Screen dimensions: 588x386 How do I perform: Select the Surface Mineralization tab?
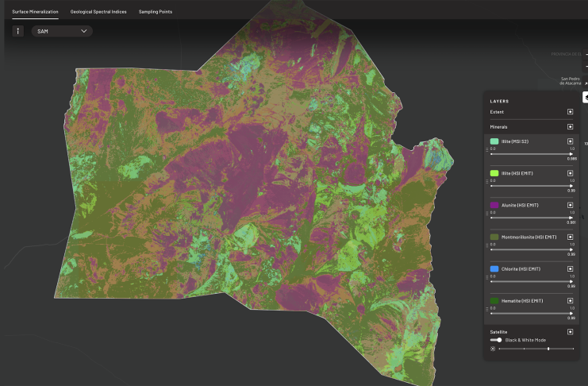point(35,12)
